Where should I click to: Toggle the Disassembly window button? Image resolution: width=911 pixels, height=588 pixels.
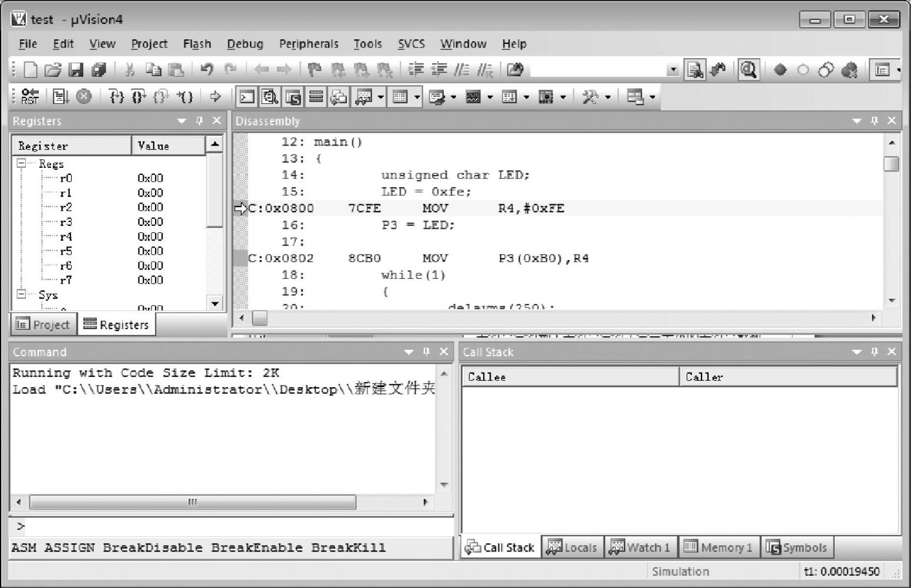(269, 97)
